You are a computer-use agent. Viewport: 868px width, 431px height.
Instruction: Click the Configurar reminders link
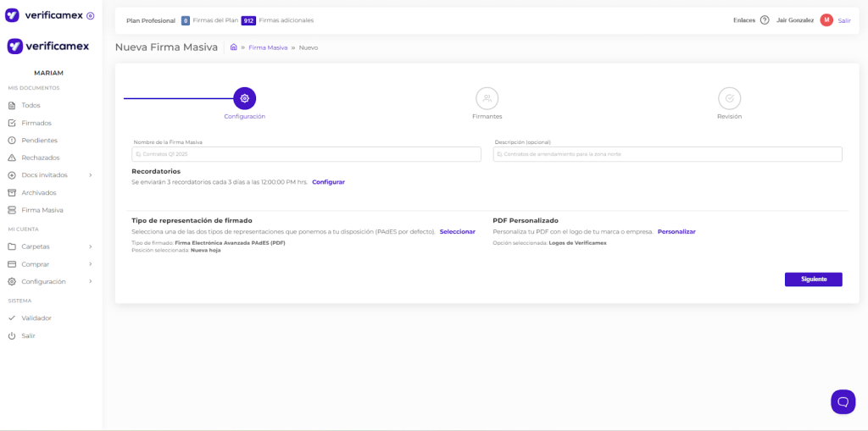point(328,182)
